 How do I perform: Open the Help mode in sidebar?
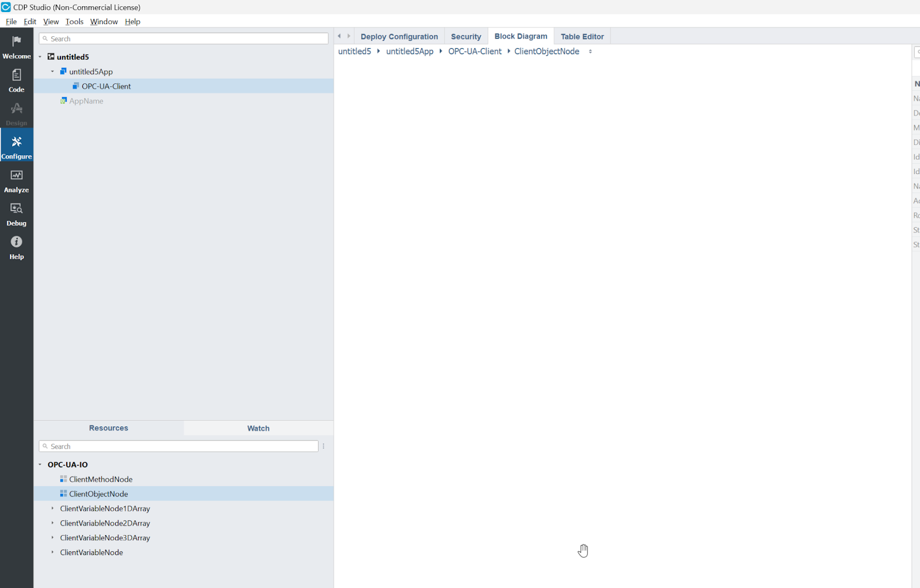[17, 247]
